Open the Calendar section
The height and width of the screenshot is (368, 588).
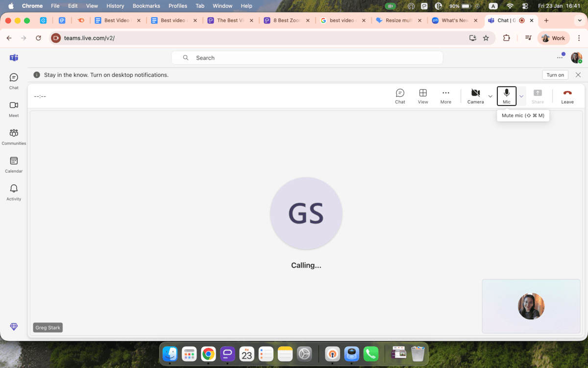(13, 163)
